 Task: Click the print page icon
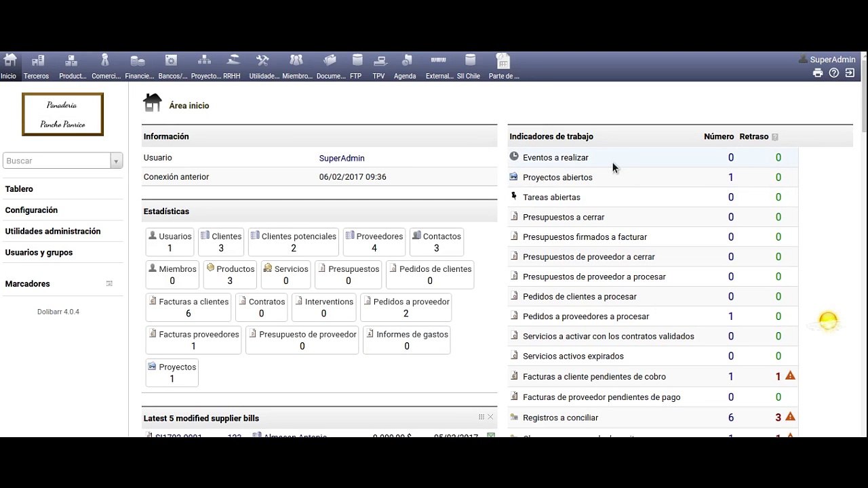(x=818, y=73)
